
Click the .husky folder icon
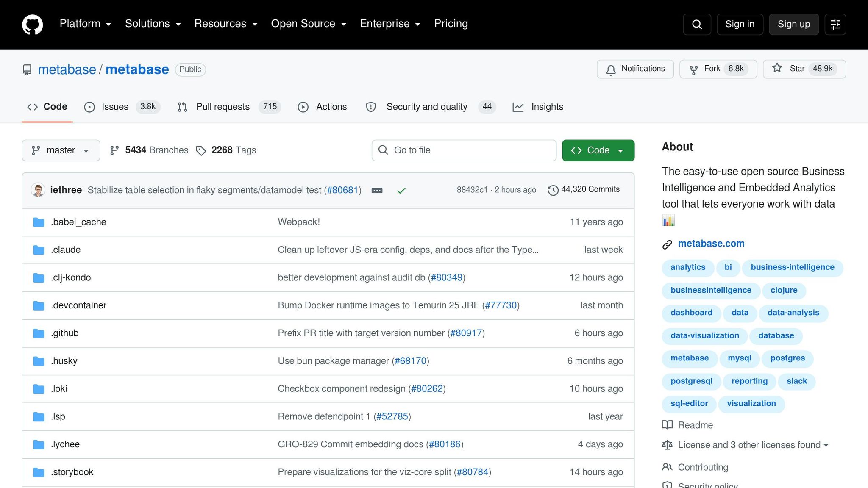pos(39,361)
